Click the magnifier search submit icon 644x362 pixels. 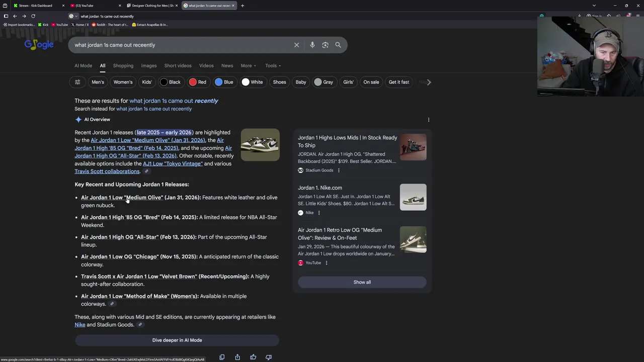click(338, 45)
